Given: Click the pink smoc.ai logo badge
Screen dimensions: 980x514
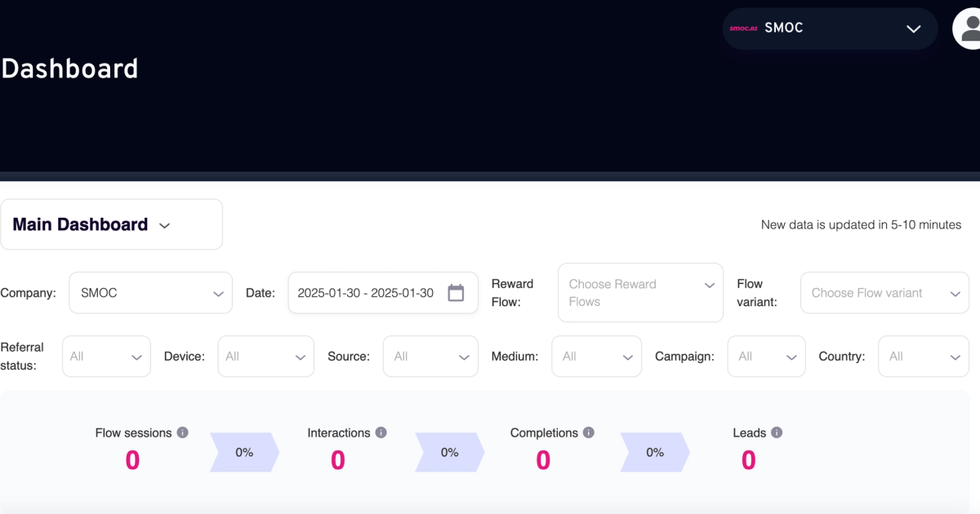Looking at the screenshot, I should pos(742,28).
